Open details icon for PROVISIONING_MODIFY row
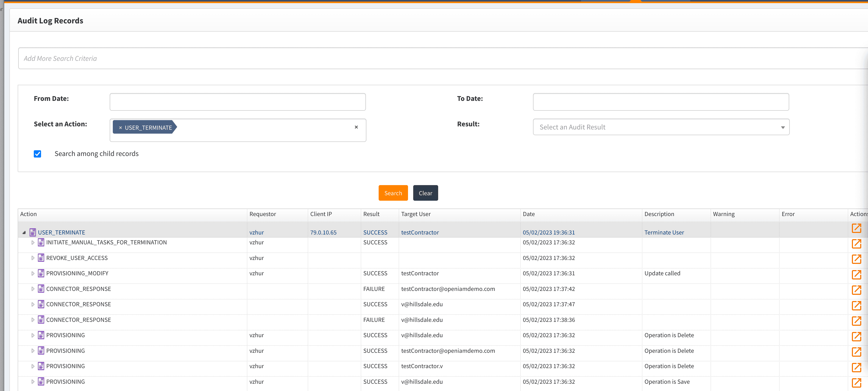Viewport: 868px width, 391px height. click(x=856, y=274)
